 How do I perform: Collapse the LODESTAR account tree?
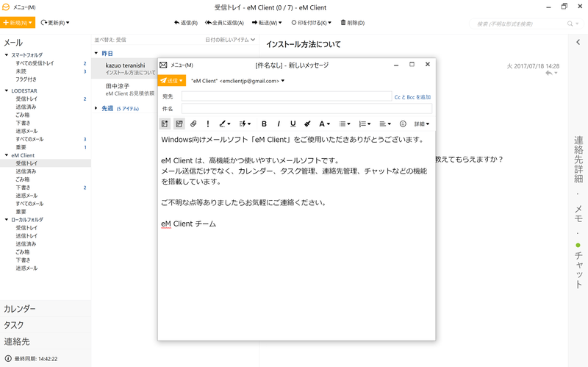[7, 90]
